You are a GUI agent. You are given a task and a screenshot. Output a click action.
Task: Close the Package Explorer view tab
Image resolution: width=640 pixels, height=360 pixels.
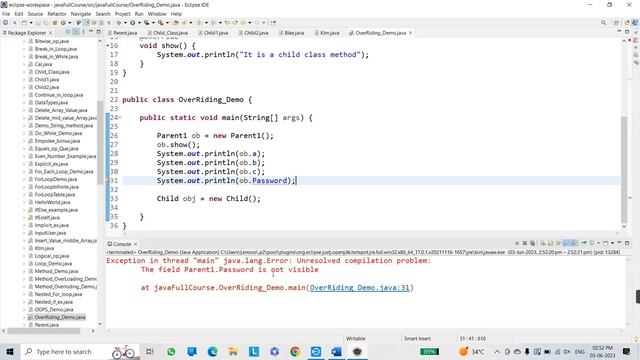point(51,33)
